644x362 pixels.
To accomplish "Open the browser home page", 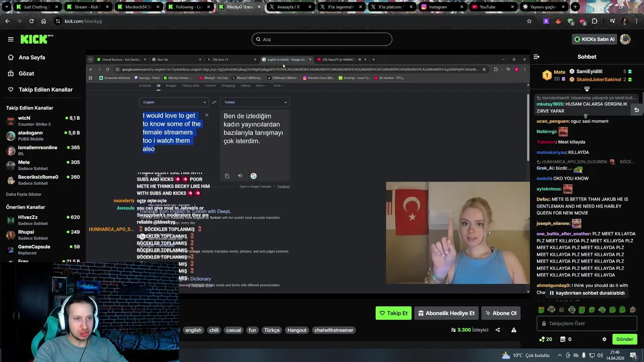I will coord(43,21).
